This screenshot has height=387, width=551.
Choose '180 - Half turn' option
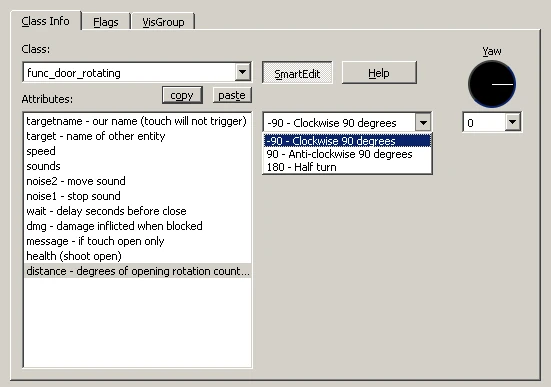pos(347,167)
